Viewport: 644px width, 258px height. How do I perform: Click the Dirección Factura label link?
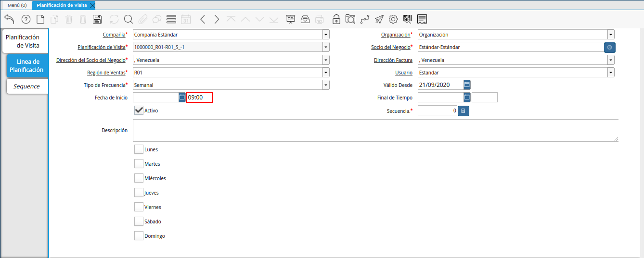[393, 60]
